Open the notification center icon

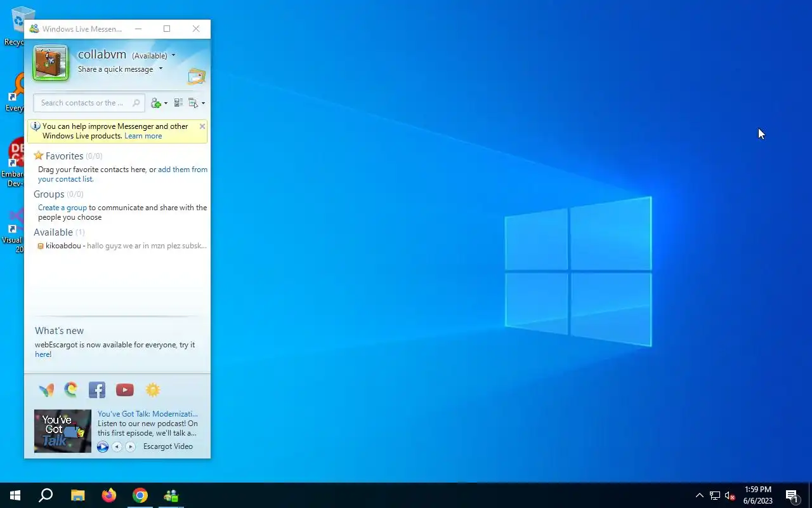pyautogui.click(x=791, y=495)
